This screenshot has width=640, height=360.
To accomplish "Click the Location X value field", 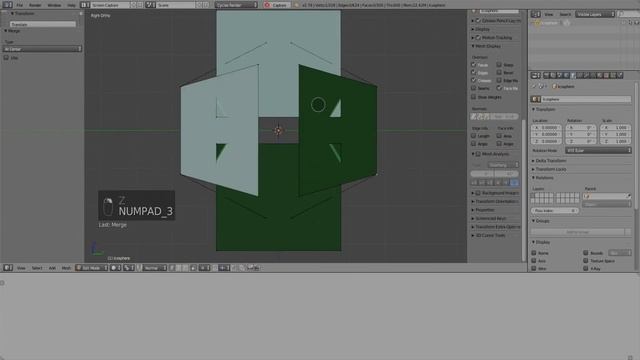I will tap(546, 128).
